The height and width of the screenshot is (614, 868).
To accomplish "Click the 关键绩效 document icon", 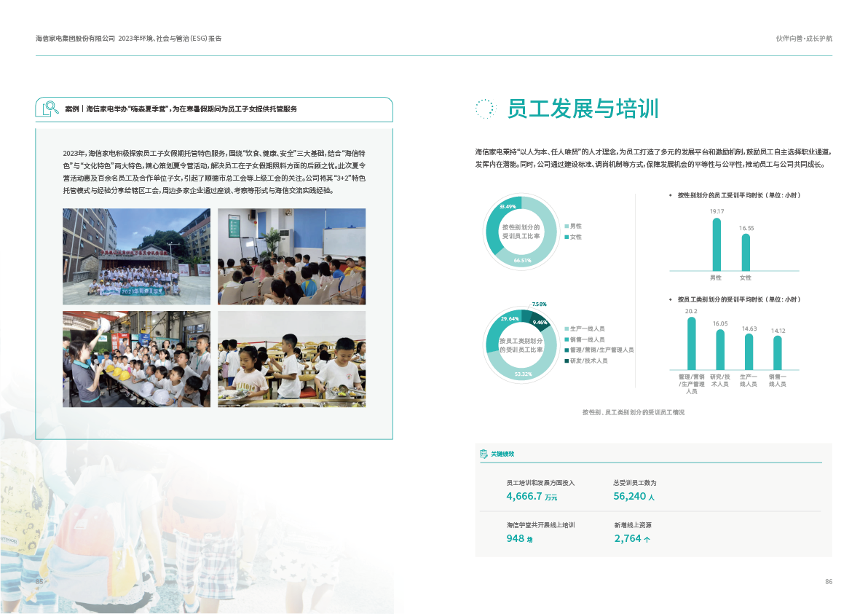I will coord(484,454).
